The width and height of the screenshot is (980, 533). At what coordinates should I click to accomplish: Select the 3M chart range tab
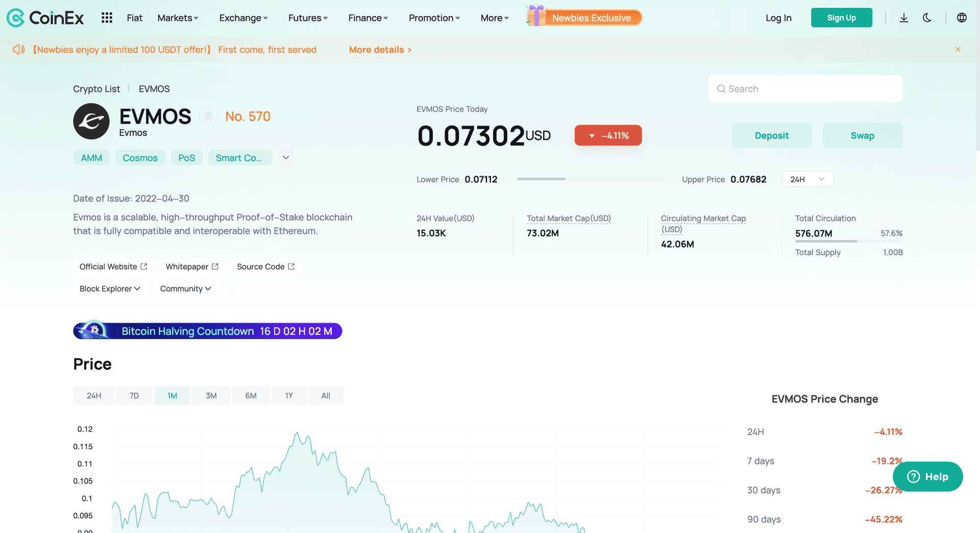click(211, 396)
